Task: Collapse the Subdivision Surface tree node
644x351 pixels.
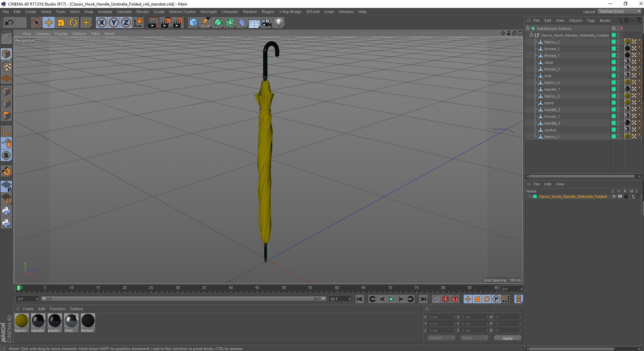Action: (x=528, y=28)
